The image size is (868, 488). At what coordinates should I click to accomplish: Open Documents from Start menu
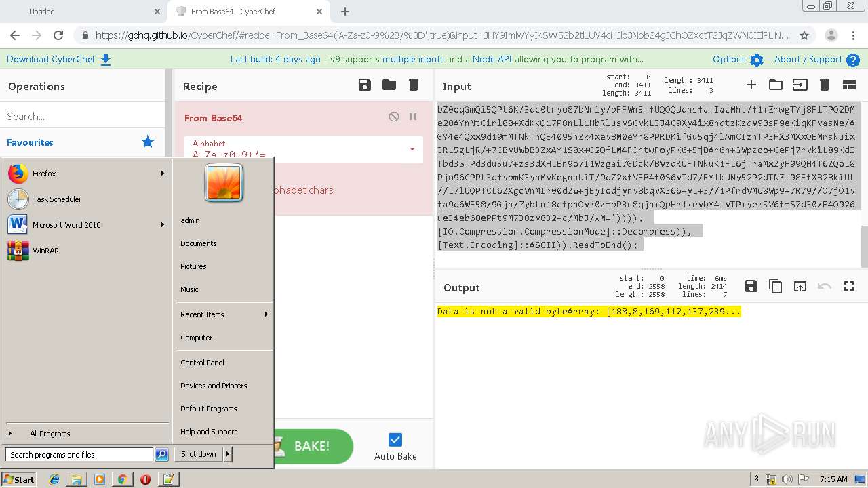coord(198,243)
